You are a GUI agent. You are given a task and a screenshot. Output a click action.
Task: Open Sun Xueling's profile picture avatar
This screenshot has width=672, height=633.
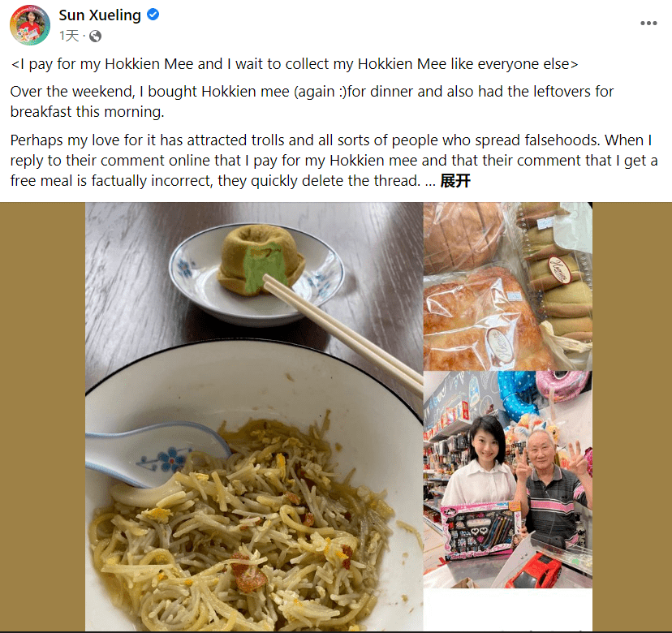[x=29, y=25]
